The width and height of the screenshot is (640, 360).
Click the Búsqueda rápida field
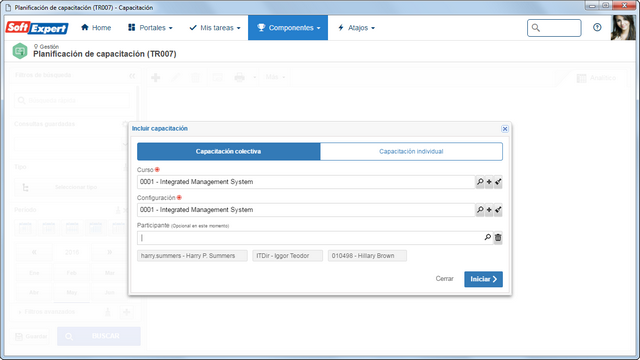(72, 100)
